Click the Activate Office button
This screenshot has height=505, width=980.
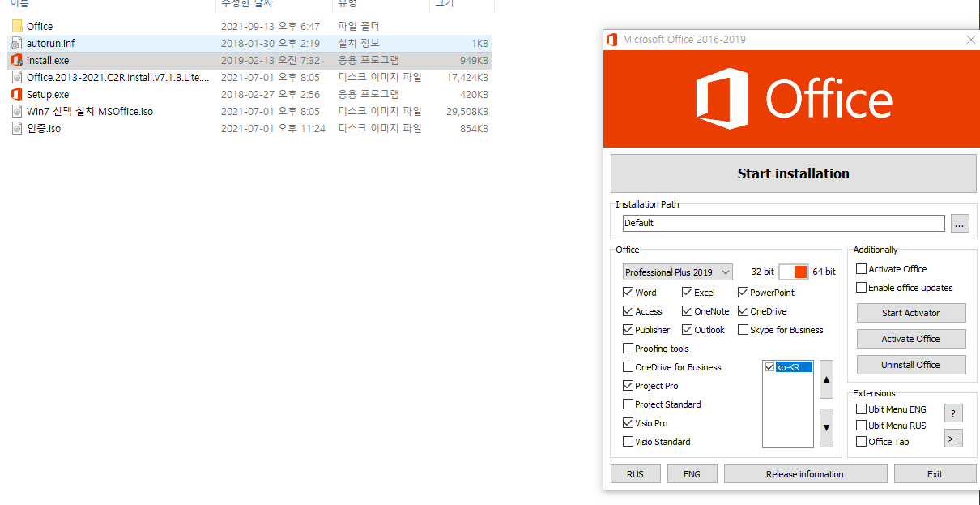(x=910, y=339)
